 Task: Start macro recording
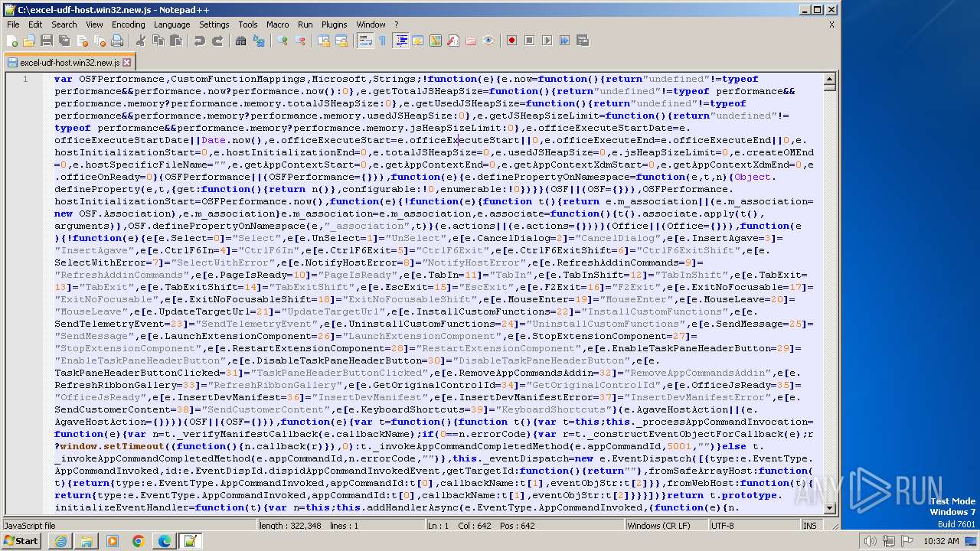[x=511, y=41]
